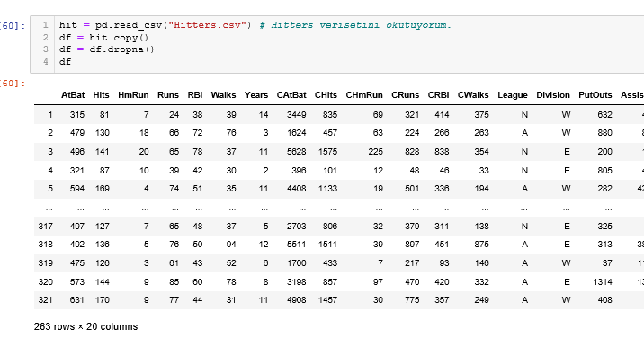This screenshot has width=644, height=338.
Task: Click AtBat value 594
Action: pos(77,189)
